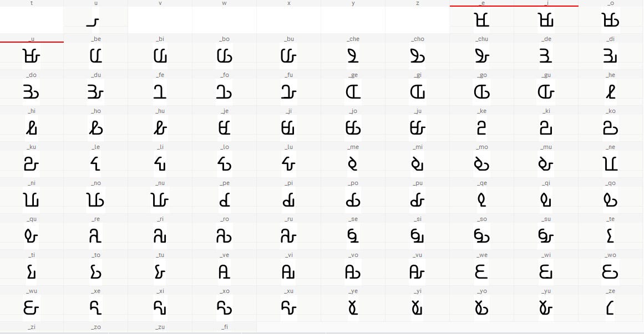Pick the _we glyph cell
This screenshot has height=334, width=644.
pyautogui.click(x=482, y=268)
